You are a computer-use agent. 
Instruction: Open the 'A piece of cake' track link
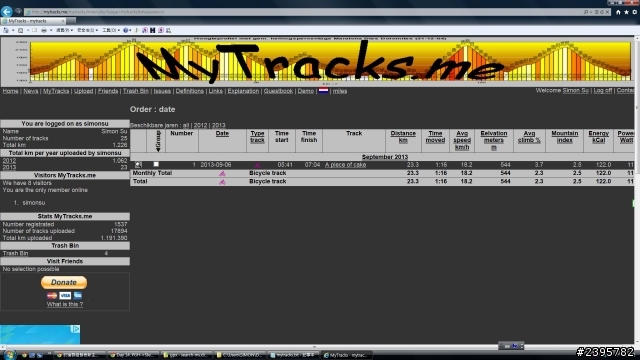tap(345, 165)
